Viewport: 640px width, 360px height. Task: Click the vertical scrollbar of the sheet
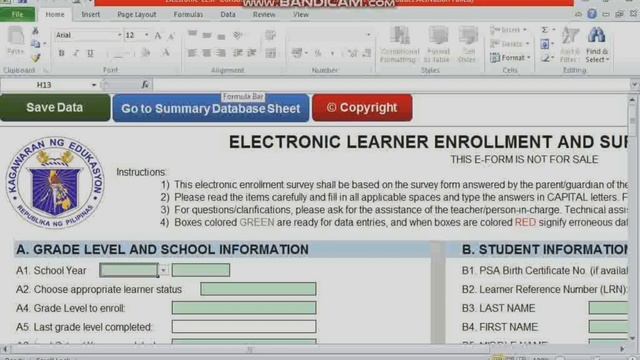click(x=632, y=218)
